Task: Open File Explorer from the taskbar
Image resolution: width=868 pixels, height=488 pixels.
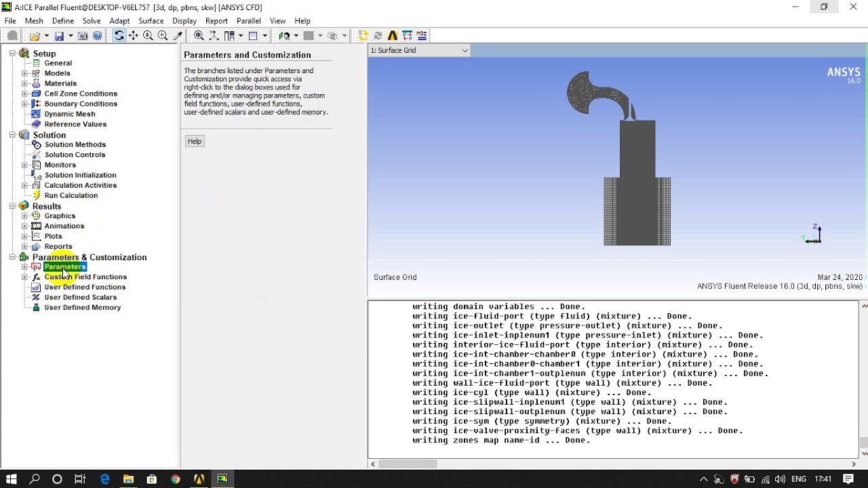Action: pos(128,479)
